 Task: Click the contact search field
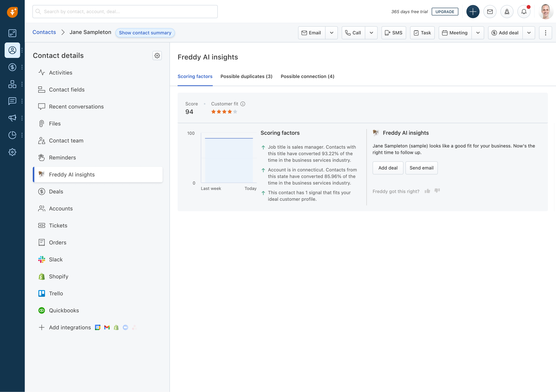coord(125,11)
